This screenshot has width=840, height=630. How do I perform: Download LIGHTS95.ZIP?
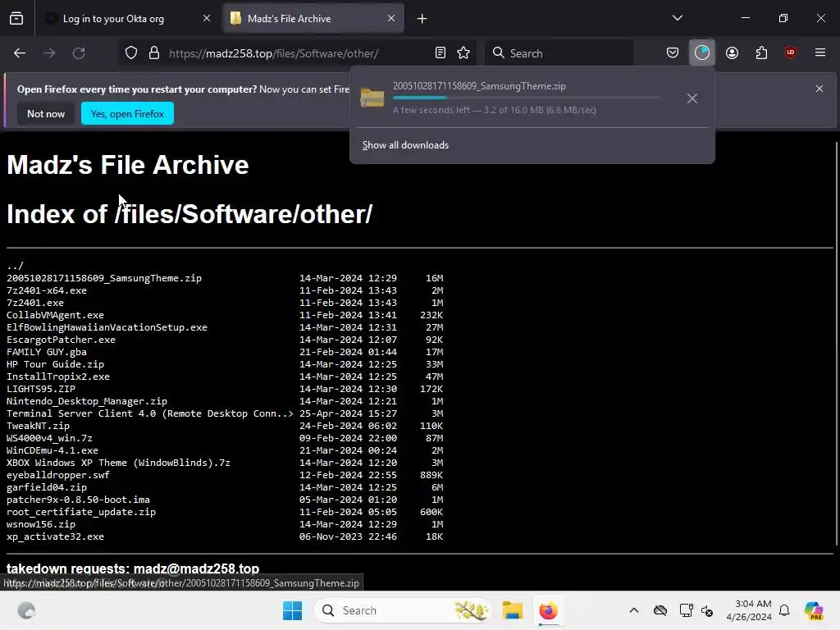point(41,389)
